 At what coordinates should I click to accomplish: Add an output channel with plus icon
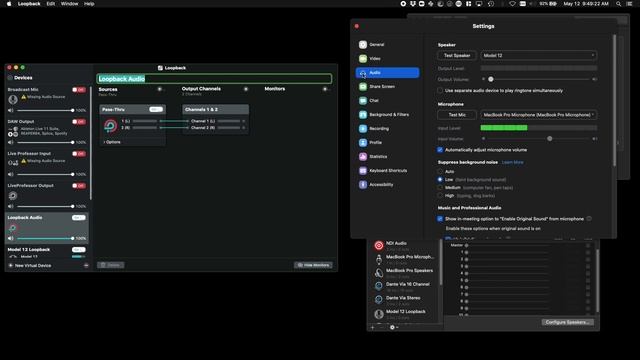tap(246, 89)
